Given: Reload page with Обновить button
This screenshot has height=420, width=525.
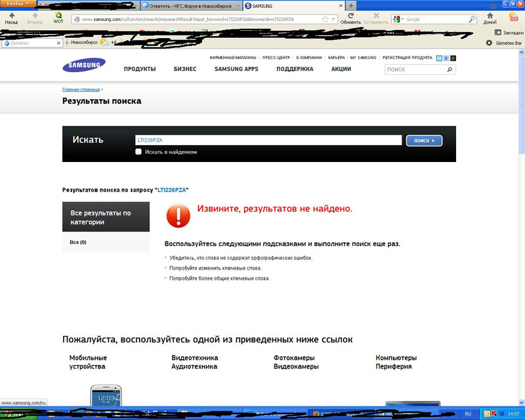Looking at the screenshot, I should pos(350,18).
